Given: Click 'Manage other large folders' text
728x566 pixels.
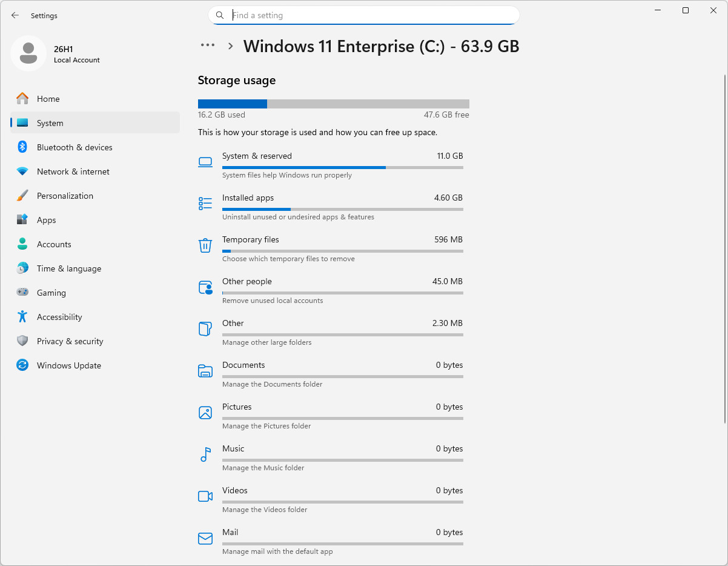Looking at the screenshot, I should pyautogui.click(x=267, y=342).
